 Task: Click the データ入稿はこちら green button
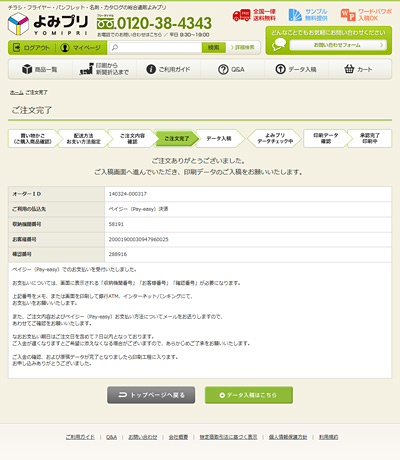point(249,395)
